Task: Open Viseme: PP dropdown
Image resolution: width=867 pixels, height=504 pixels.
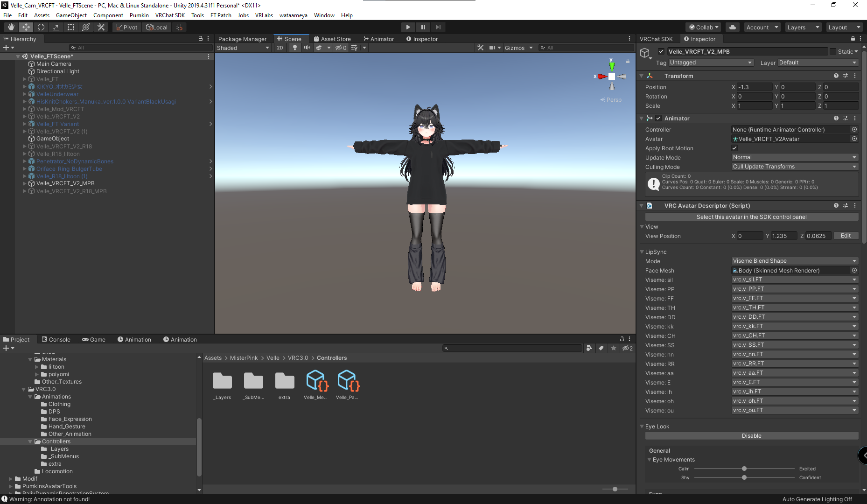Action: 795,289
